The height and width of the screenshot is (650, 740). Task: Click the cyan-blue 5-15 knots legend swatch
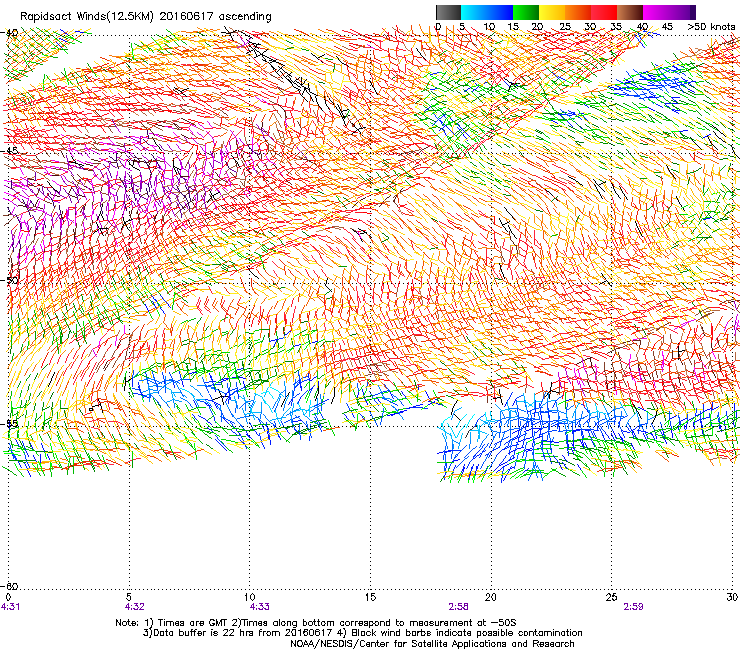pyautogui.click(x=487, y=12)
